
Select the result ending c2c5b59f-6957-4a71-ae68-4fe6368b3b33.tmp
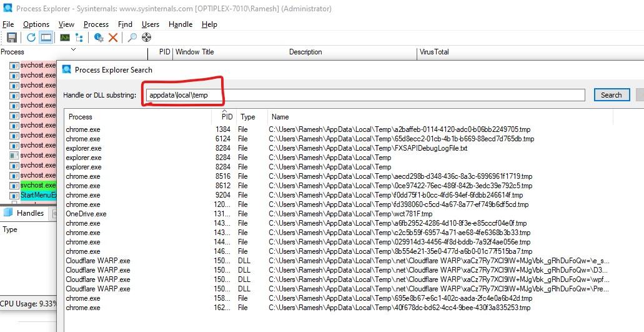coord(339,233)
